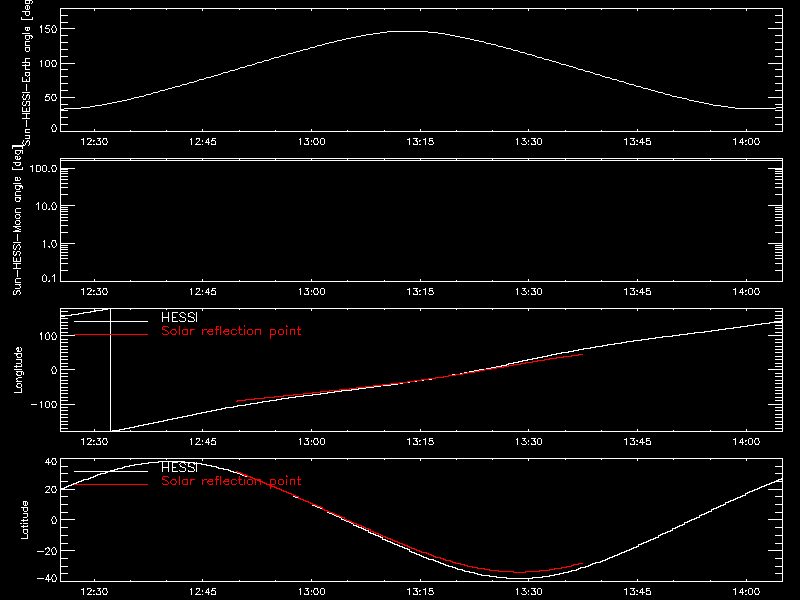Select Solar reflection point legend label in Longitude plot
This screenshot has height=600, width=800.
tap(231, 331)
